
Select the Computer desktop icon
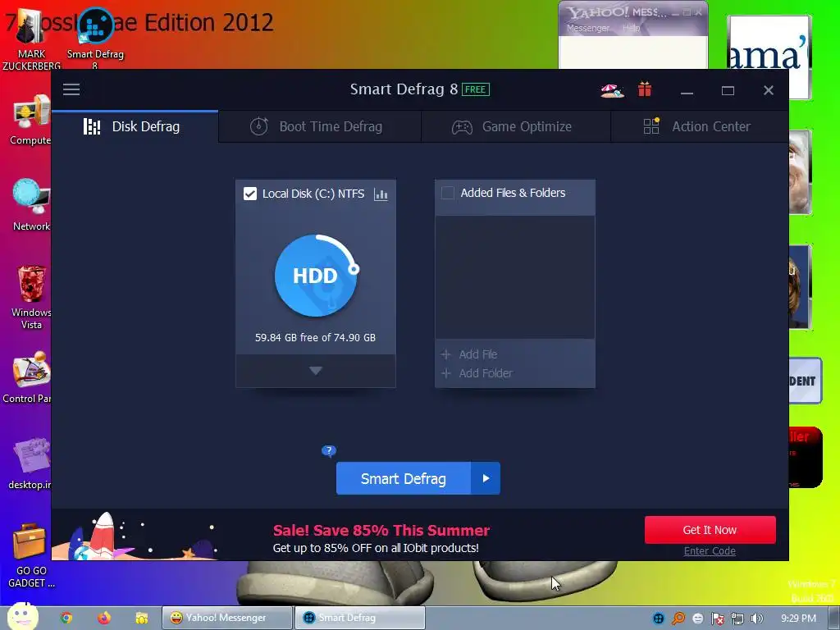coord(30,121)
